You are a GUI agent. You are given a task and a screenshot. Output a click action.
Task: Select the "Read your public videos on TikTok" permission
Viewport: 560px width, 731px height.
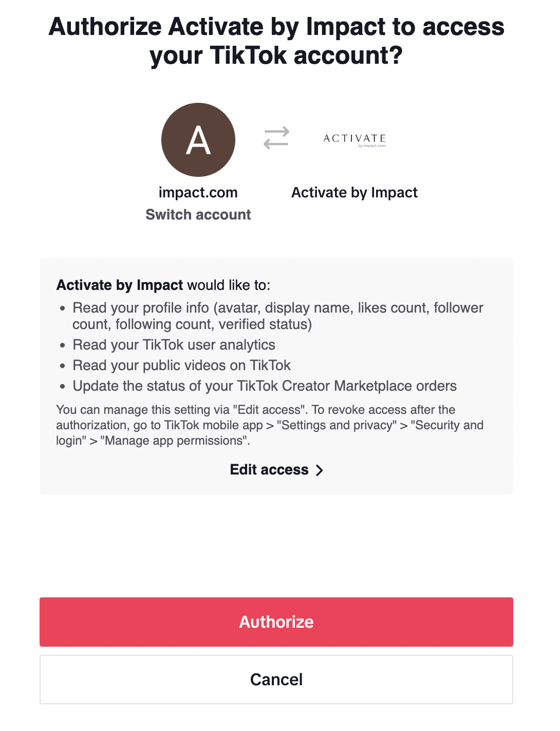182,365
